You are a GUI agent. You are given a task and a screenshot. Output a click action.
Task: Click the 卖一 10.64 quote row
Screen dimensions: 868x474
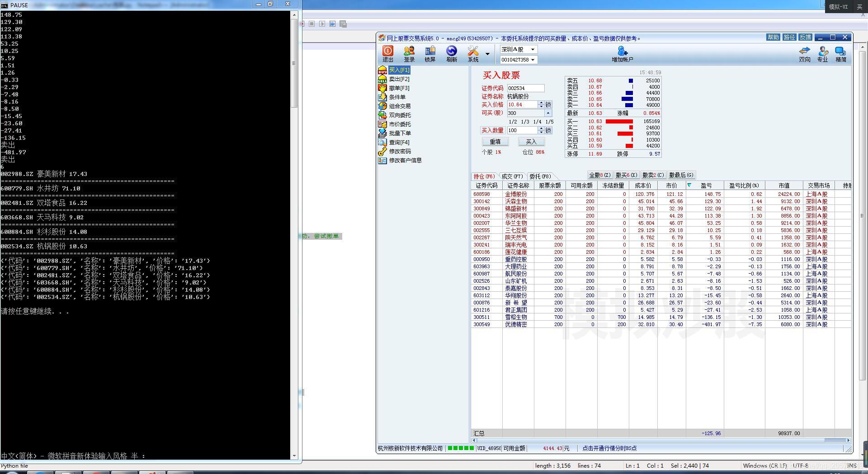613,105
